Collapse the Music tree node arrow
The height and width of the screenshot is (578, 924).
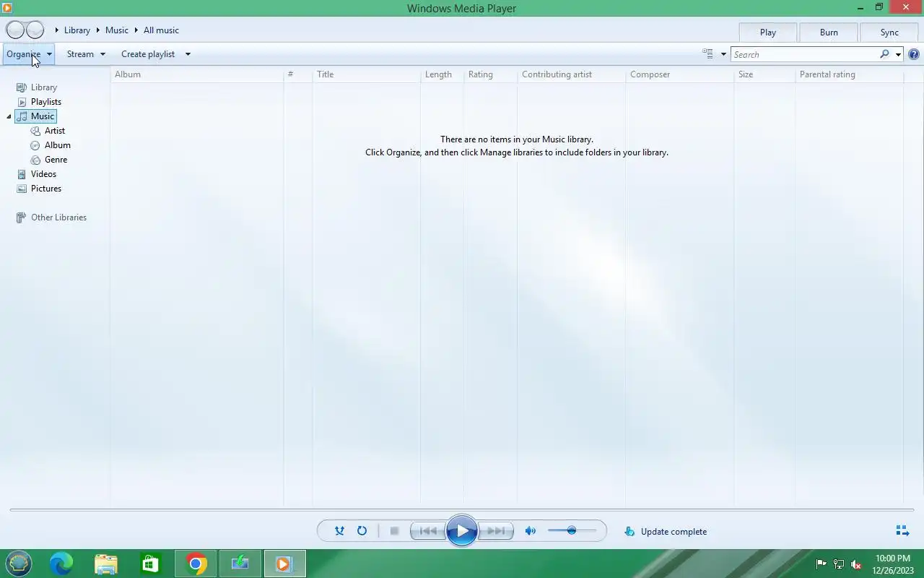(9, 116)
